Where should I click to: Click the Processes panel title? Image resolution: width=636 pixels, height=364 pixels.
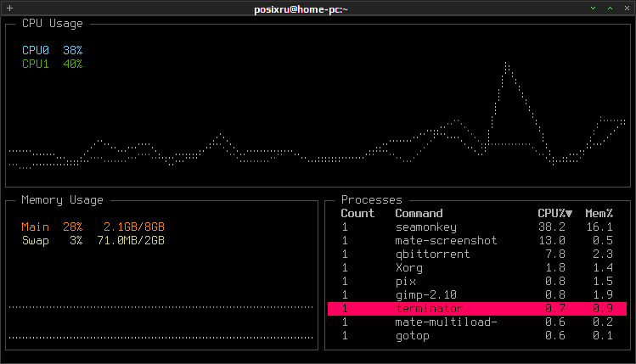(x=372, y=200)
